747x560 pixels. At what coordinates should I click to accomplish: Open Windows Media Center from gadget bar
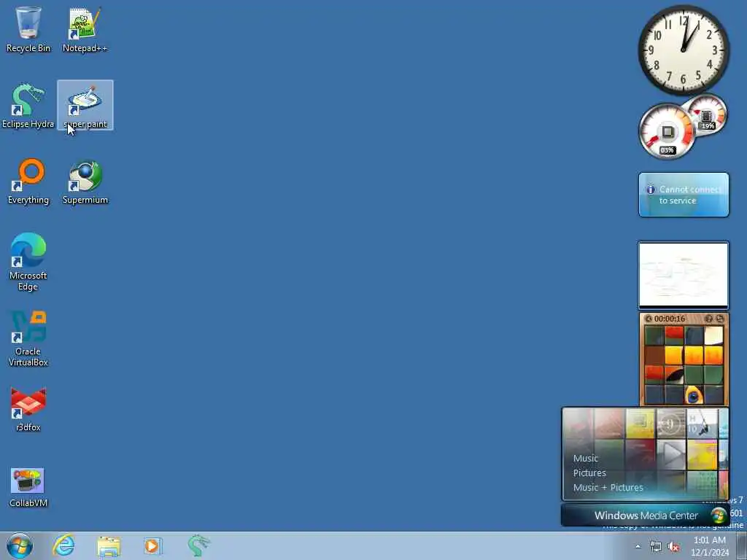645,516
